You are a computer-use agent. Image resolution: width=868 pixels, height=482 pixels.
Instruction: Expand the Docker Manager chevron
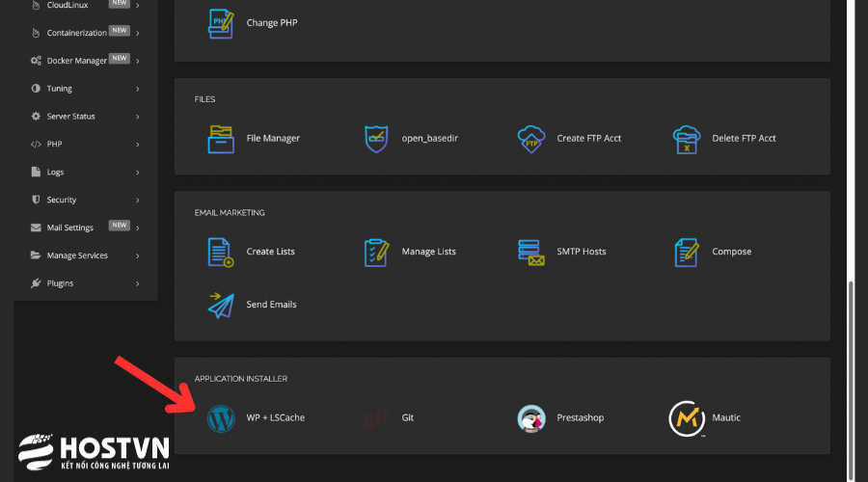click(137, 61)
